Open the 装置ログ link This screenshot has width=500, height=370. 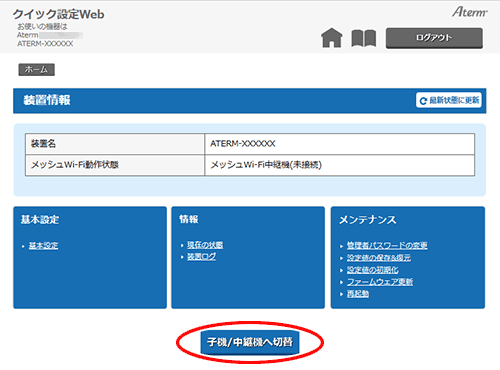pos(201,257)
